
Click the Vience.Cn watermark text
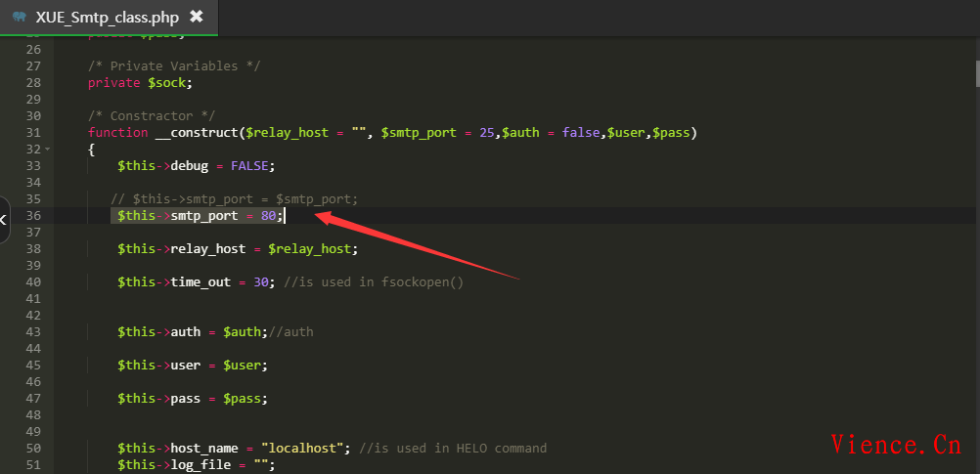(x=896, y=445)
